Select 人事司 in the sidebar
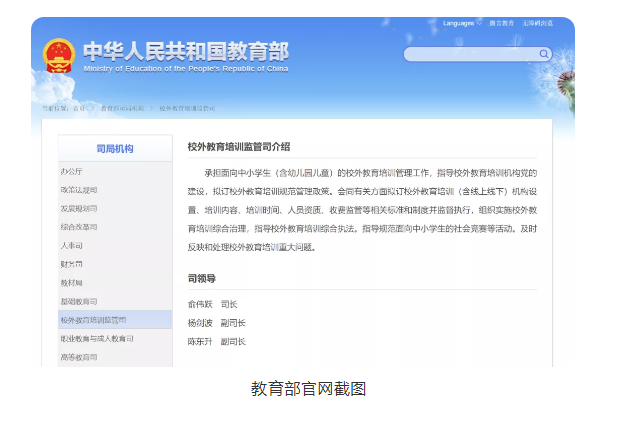 [72, 245]
